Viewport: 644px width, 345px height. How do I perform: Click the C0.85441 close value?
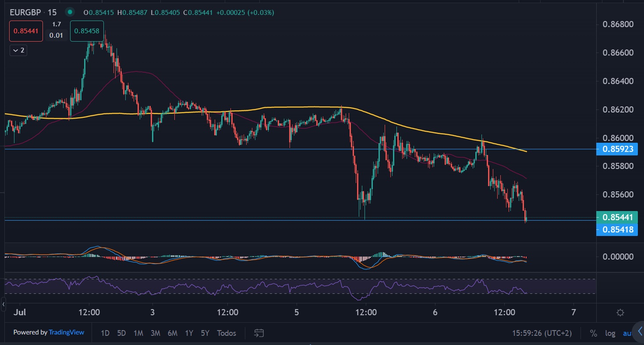coord(198,13)
